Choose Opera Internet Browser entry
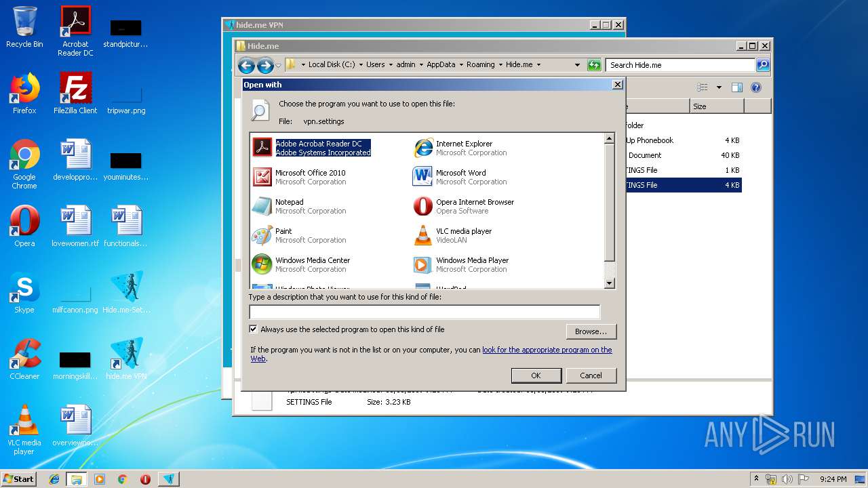This screenshot has width=868, height=488. click(x=464, y=206)
